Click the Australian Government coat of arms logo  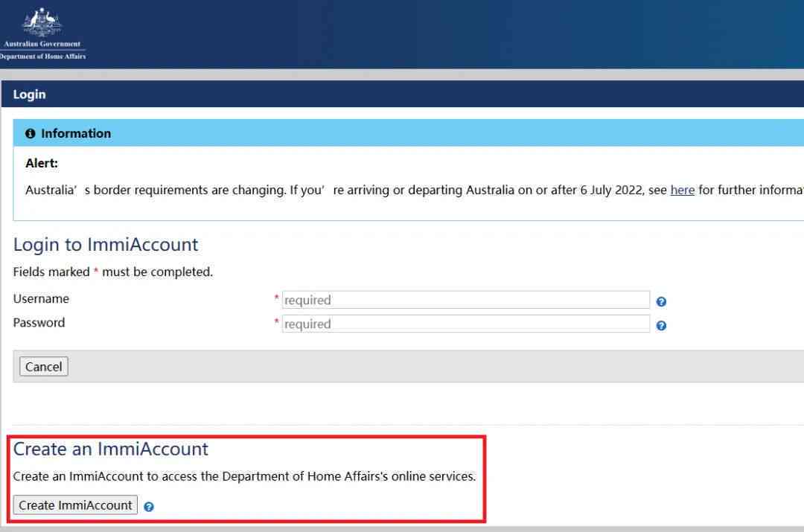pos(42,22)
